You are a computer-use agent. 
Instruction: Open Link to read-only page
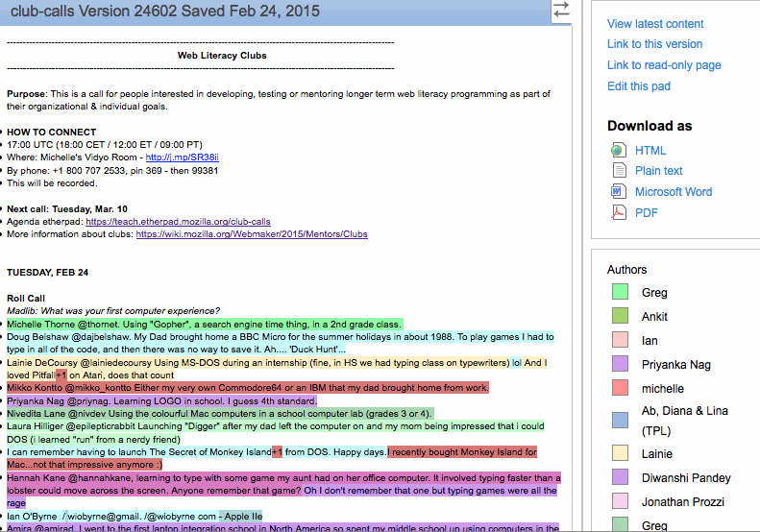[664, 65]
